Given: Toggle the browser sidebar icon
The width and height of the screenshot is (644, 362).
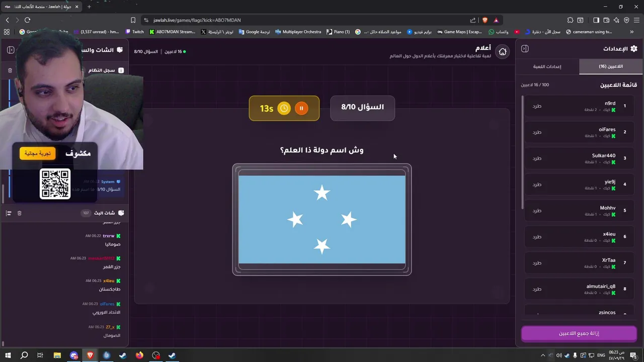Looking at the screenshot, I should click(x=596, y=20).
